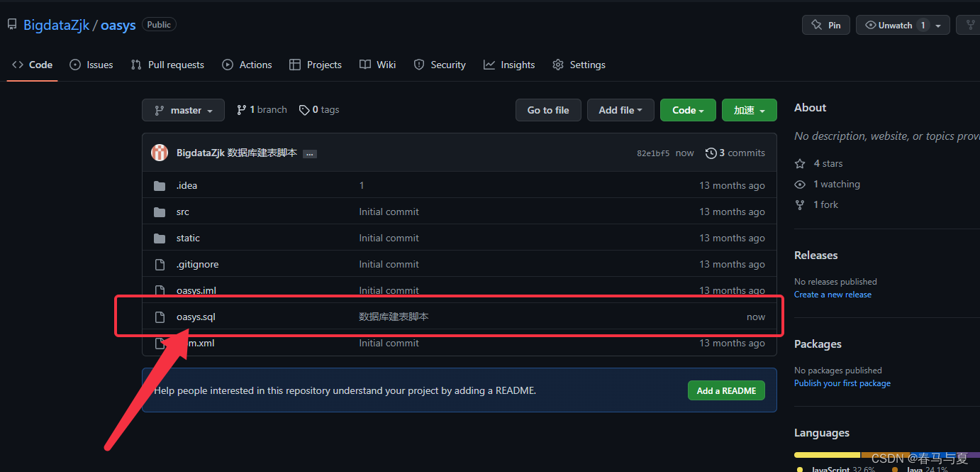Screen dimensions: 980x472
Task: Click the tag icon beside 0 tags
Action: (x=304, y=110)
